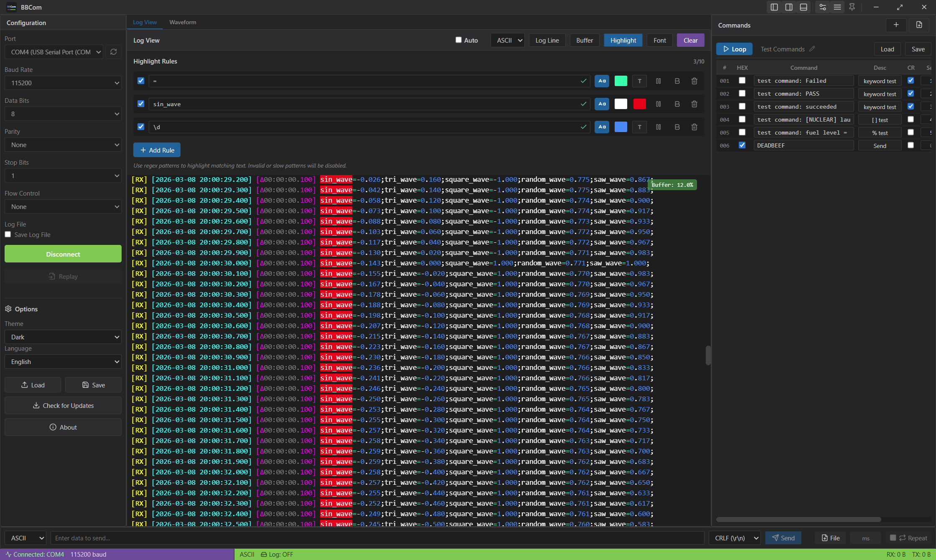Image resolution: width=936 pixels, height=560 pixels.
Task: Click the column icon on the sin_wave rule
Action: coord(659,104)
